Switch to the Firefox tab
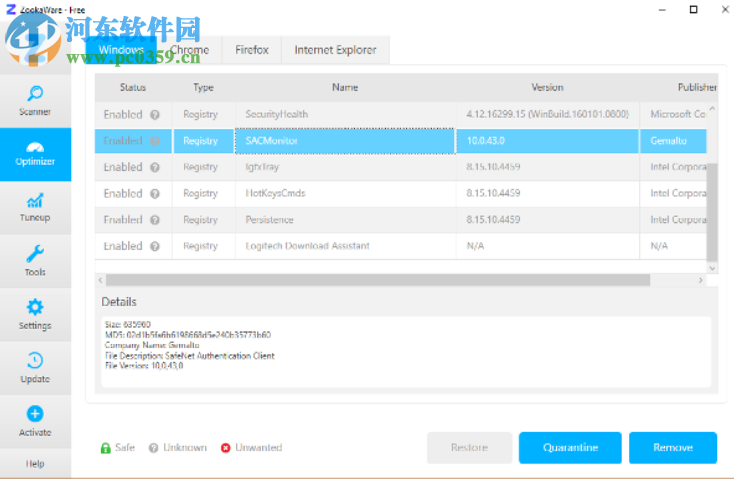The image size is (734, 490). (252, 50)
